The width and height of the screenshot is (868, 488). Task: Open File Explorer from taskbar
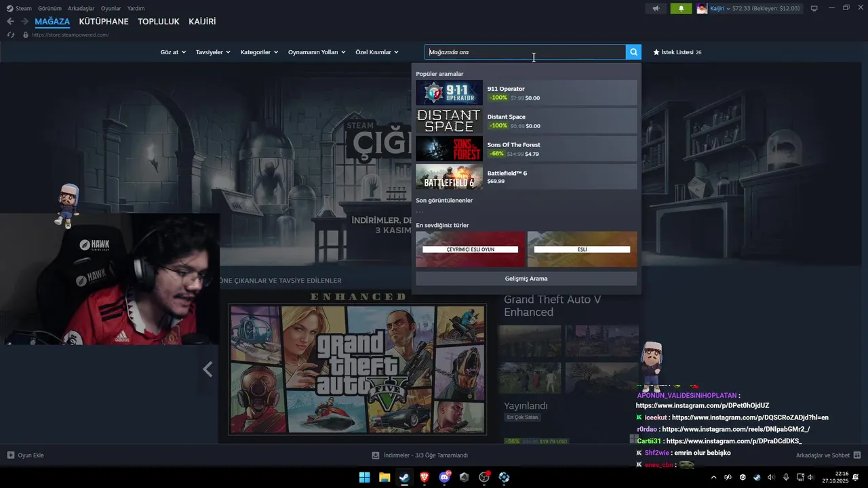pos(384,477)
